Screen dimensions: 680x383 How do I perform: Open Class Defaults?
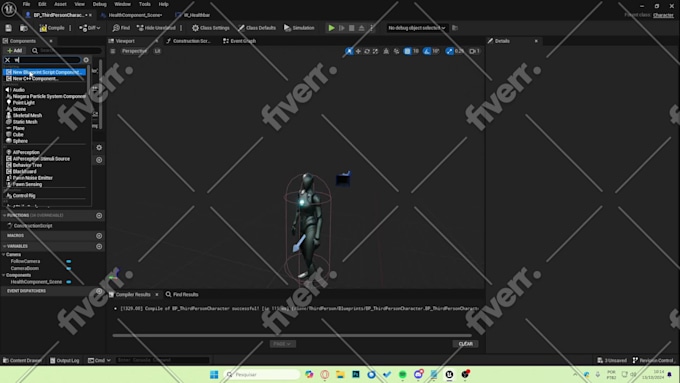[257, 28]
